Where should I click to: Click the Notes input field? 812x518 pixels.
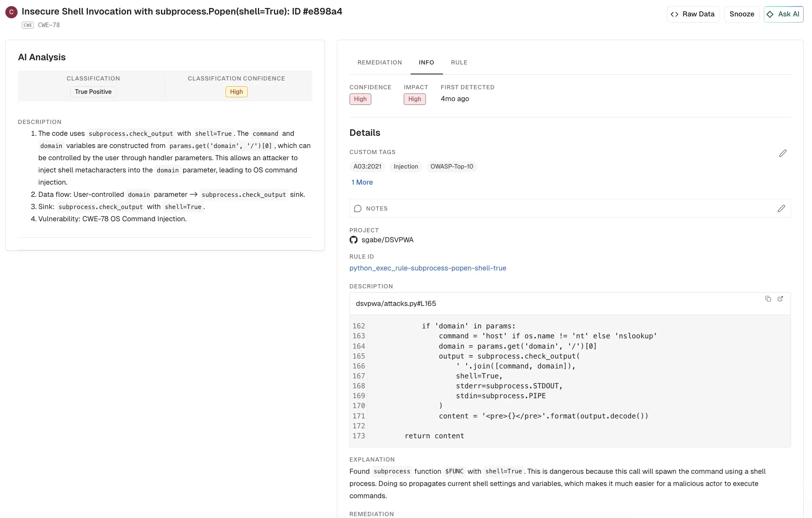point(570,208)
